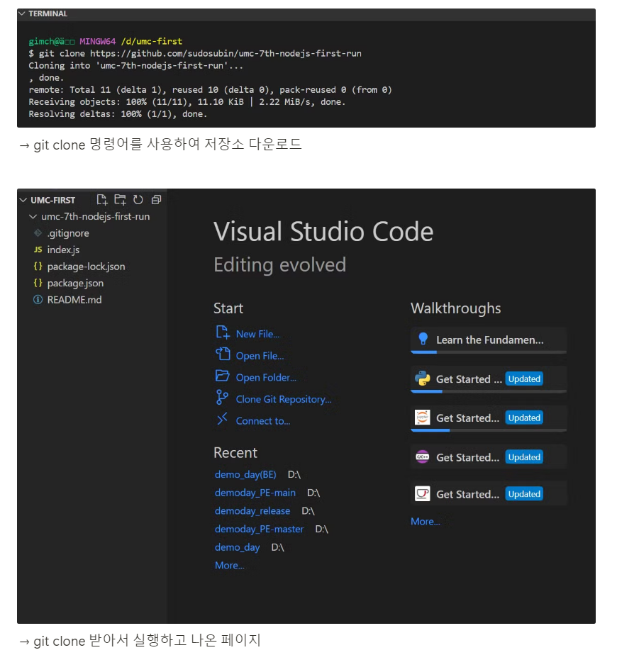Click progress bar under Jupyter Get Started
The image size is (617, 672).
489,430
